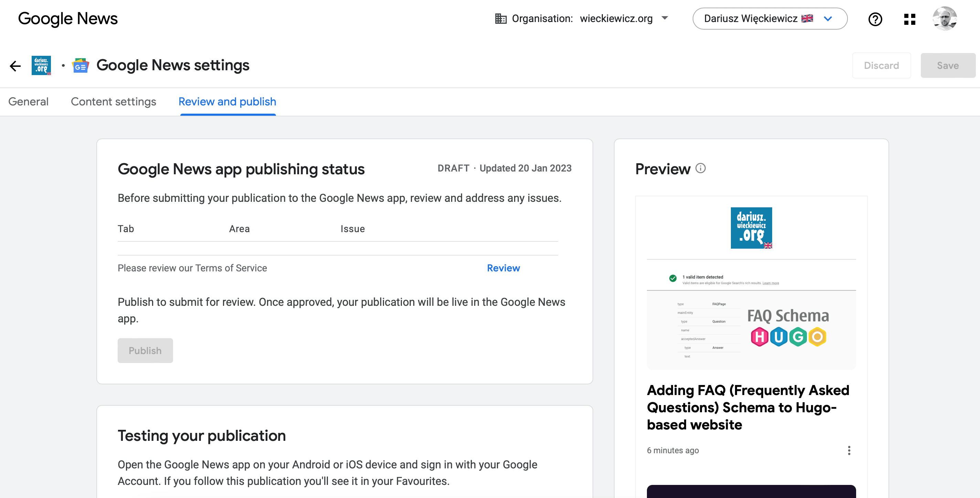980x498 pixels.
Task: Click the Preview info icon
Action: (x=700, y=168)
